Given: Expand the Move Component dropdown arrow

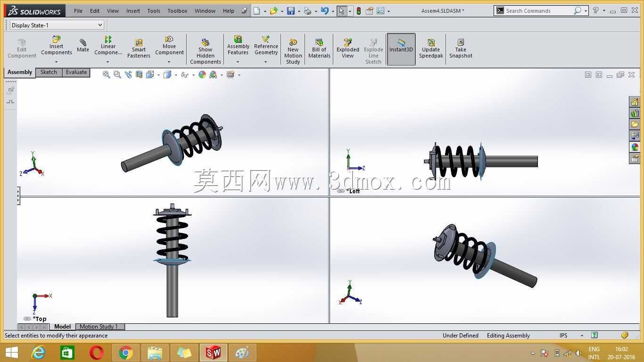Looking at the screenshot, I should point(169,62).
